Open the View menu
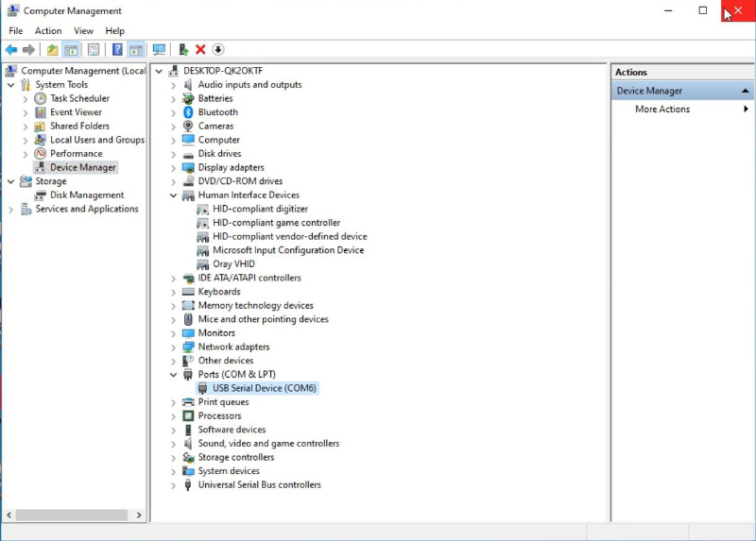The image size is (756, 541). (x=83, y=31)
